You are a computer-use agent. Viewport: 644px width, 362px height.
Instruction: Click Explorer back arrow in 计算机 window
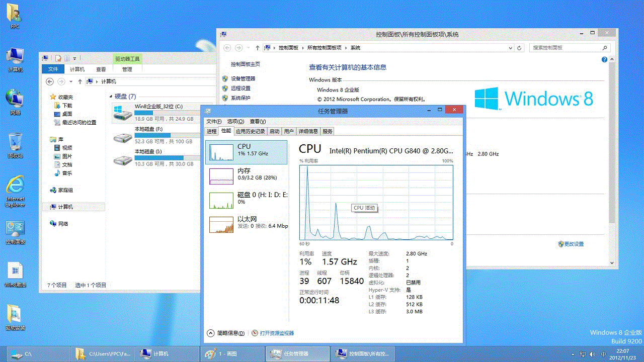(49, 81)
